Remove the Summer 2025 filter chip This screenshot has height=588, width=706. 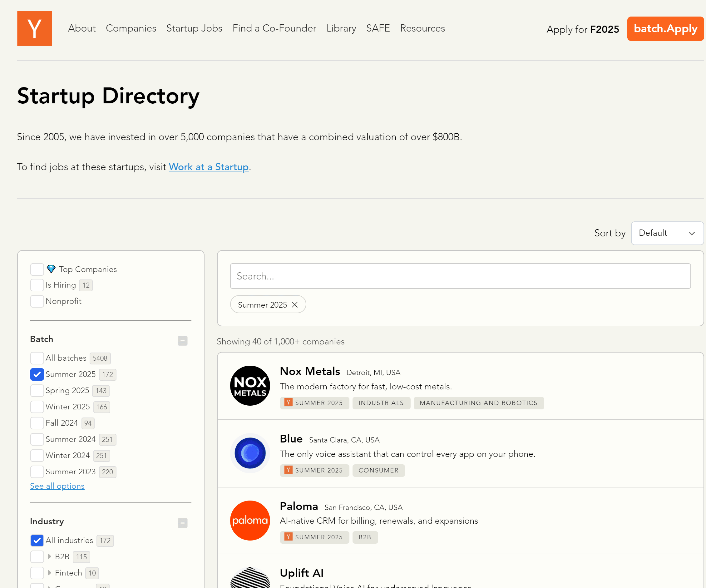(x=295, y=304)
